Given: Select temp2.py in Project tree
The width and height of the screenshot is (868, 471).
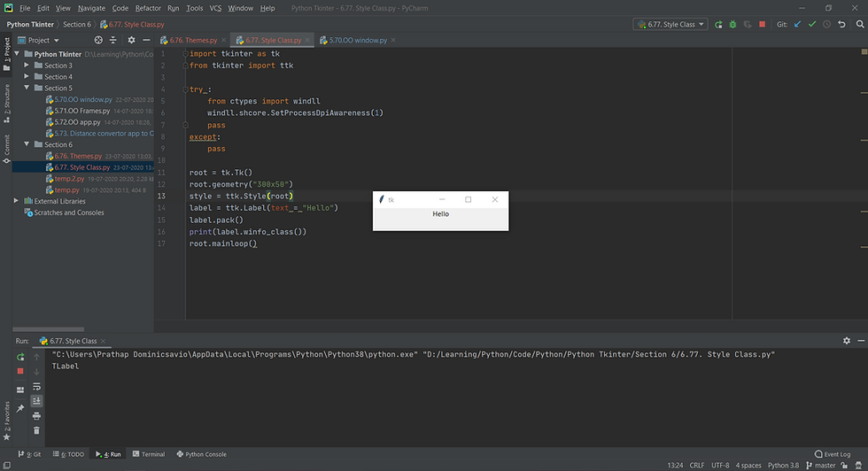Looking at the screenshot, I should pos(69,178).
